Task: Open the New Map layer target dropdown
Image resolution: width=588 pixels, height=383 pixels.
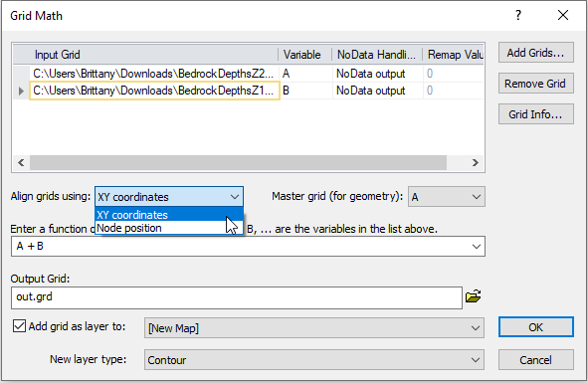Action: (314, 328)
